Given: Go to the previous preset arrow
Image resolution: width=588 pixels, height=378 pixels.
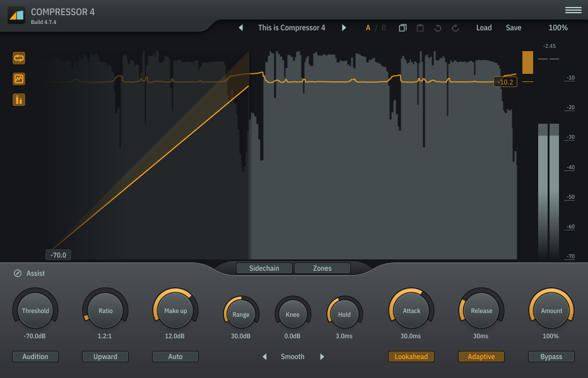Looking at the screenshot, I should pos(241,28).
